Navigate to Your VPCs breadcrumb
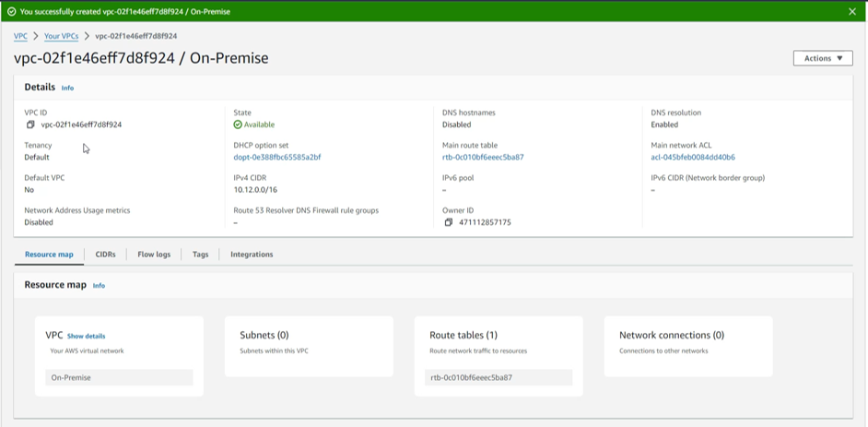This screenshot has height=427, width=868. point(62,36)
